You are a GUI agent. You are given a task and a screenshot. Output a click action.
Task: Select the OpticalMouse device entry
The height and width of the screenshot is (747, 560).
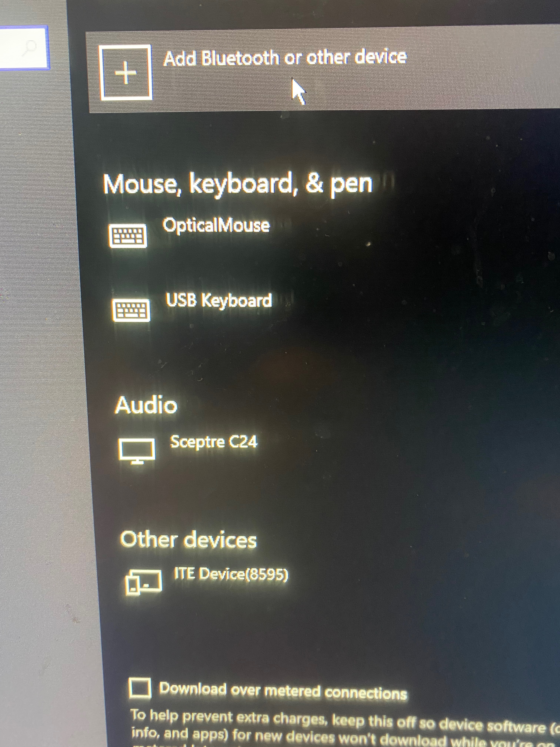[216, 225]
